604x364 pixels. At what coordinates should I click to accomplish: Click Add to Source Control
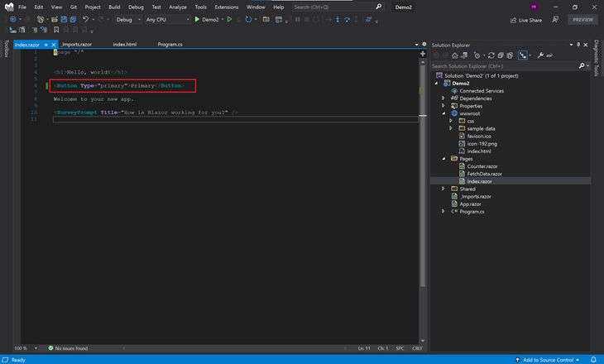click(x=548, y=360)
